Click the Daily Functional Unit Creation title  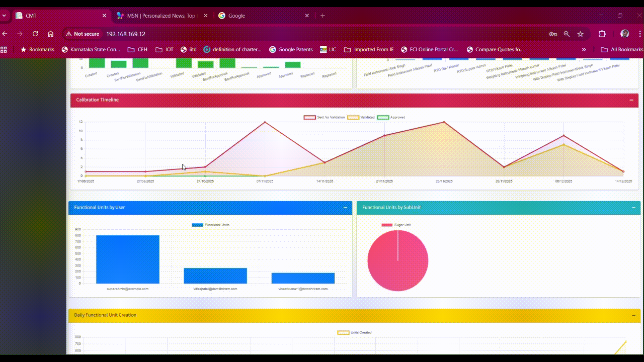click(105, 315)
